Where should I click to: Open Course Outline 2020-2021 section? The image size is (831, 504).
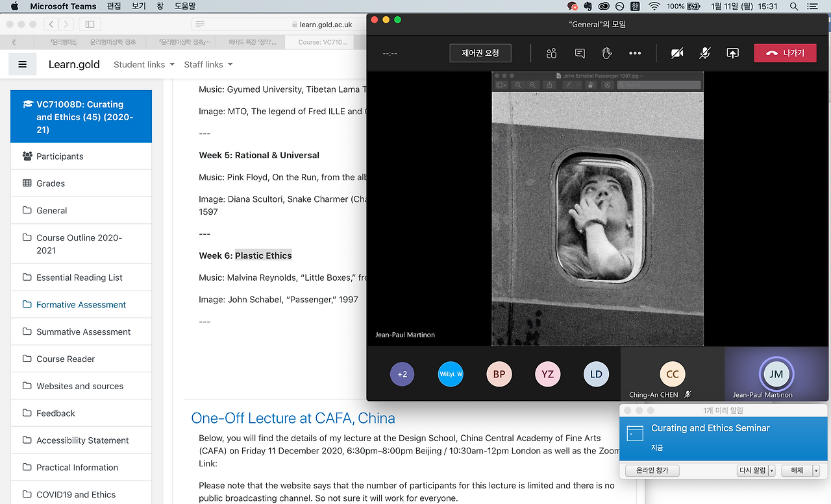click(x=81, y=244)
